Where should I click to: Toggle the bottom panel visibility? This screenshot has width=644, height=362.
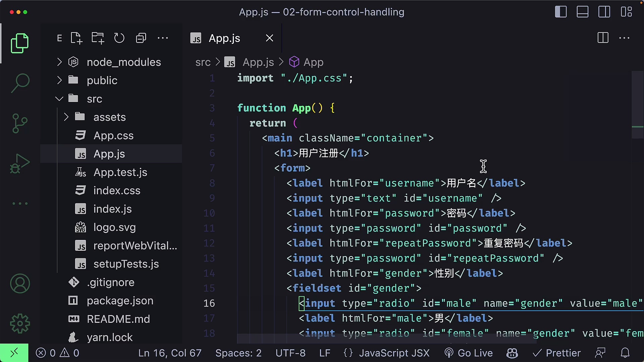[582, 12]
